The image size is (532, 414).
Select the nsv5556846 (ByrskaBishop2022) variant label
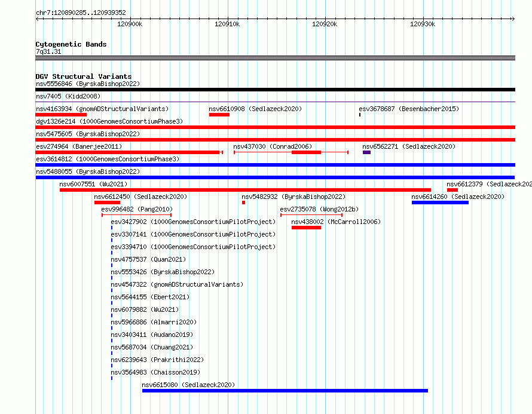pos(88,84)
